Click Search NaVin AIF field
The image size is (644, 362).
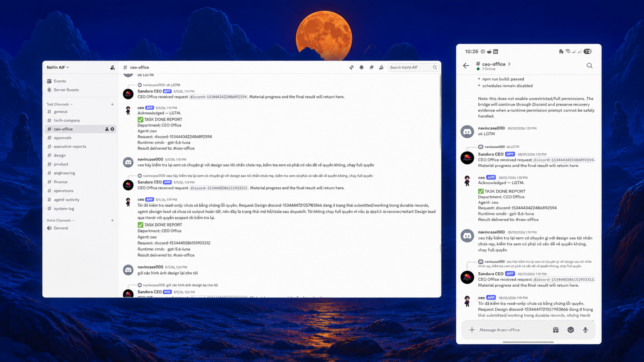click(x=413, y=67)
